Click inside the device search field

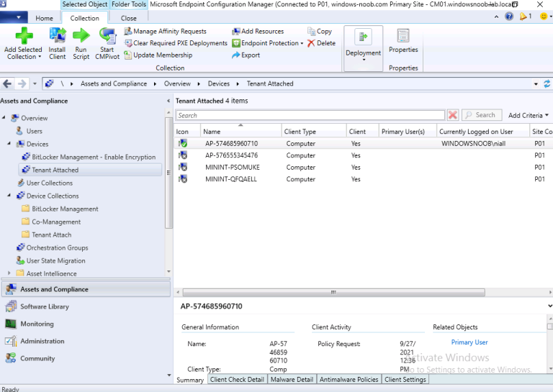310,115
